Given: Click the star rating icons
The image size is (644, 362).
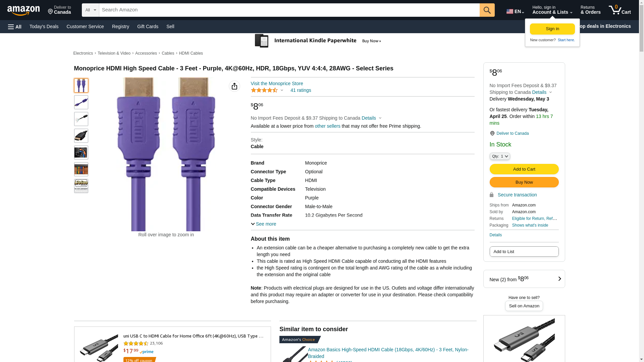Looking at the screenshot, I should click(264, 90).
